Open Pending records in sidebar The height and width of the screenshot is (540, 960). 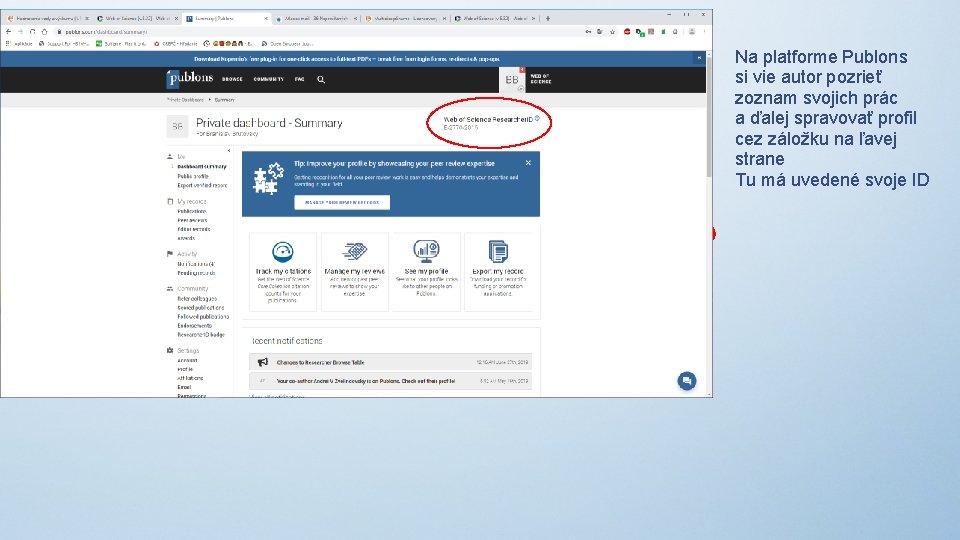click(x=196, y=274)
